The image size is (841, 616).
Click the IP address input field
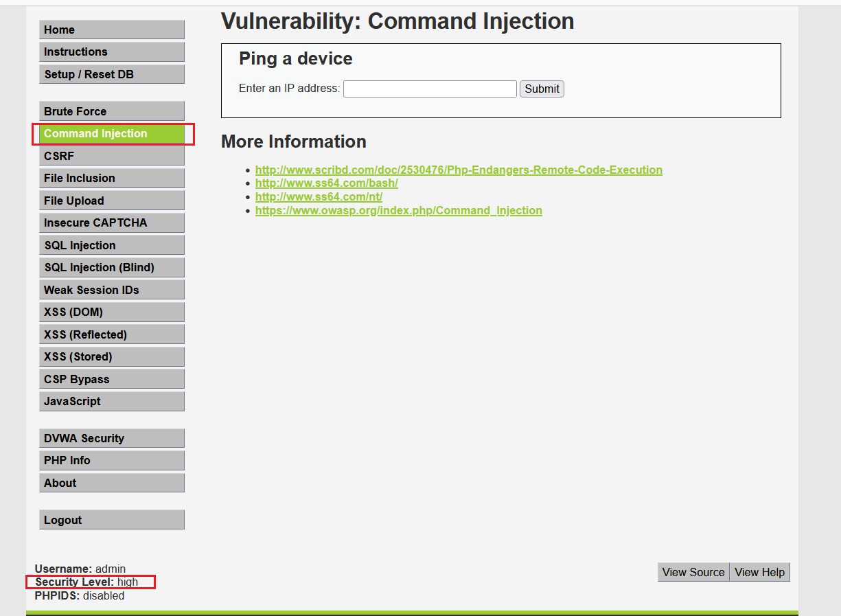430,89
